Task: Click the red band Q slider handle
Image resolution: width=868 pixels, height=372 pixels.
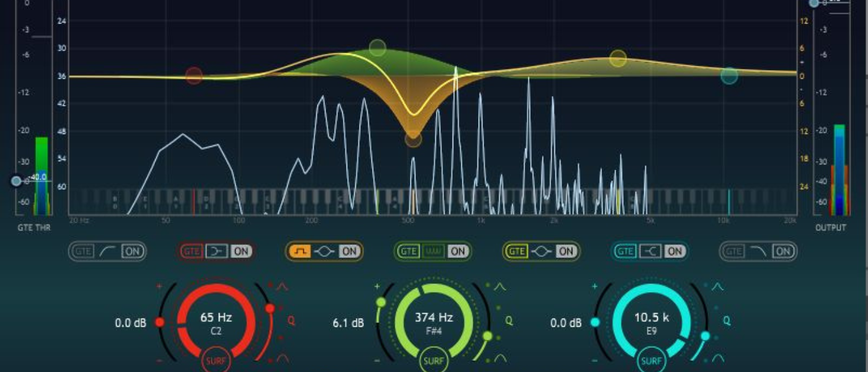Action: pos(270,308)
